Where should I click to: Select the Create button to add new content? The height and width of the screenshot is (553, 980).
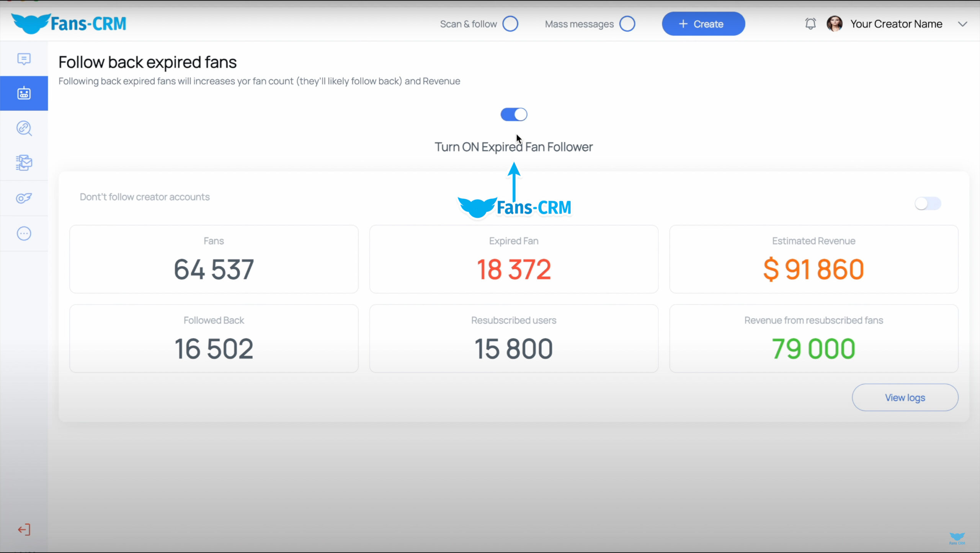(x=703, y=24)
